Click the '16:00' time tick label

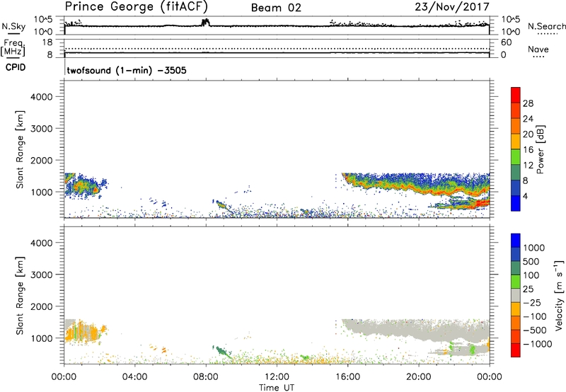[347, 377]
